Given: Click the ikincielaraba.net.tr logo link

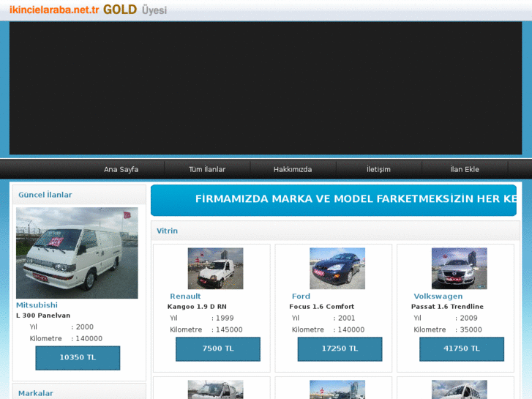Looking at the screenshot, I should point(54,10).
